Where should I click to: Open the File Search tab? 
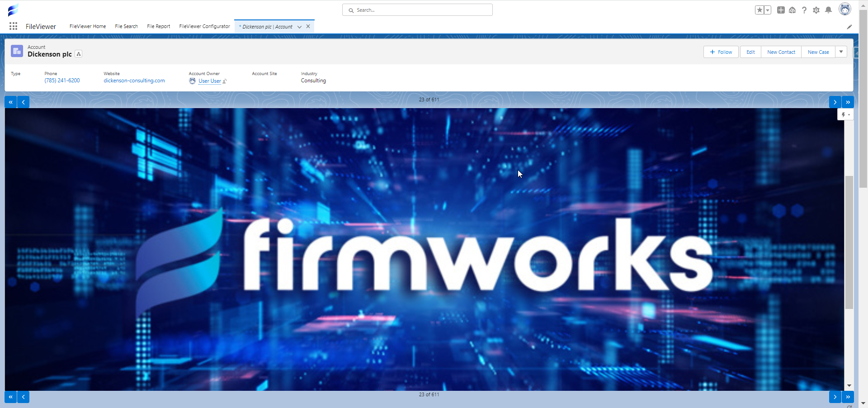tap(126, 26)
